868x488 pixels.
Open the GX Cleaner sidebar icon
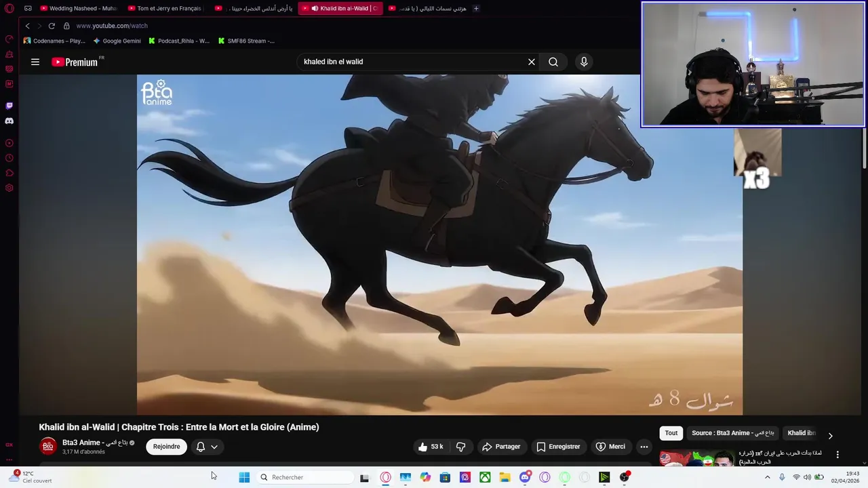[9, 54]
